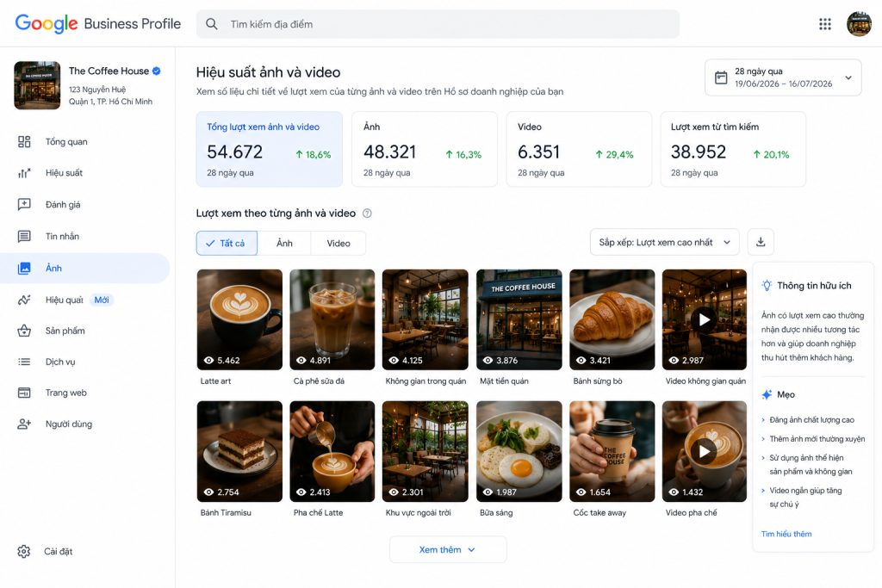Follow the Tìm hiểu thêm link

coord(786,534)
